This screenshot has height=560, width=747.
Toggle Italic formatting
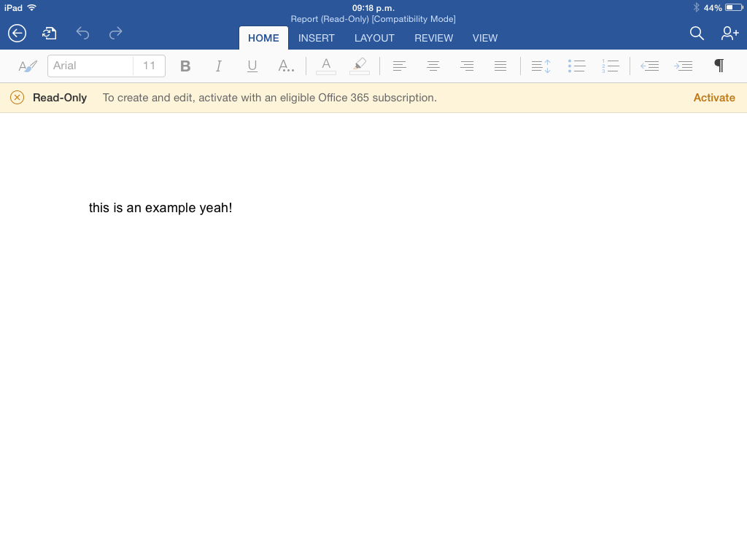point(219,66)
